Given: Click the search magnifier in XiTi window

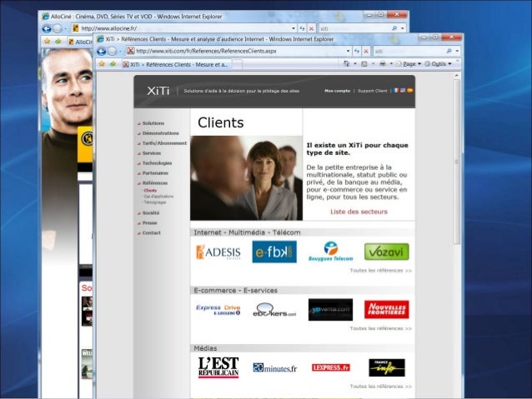Looking at the screenshot, I should [449, 51].
